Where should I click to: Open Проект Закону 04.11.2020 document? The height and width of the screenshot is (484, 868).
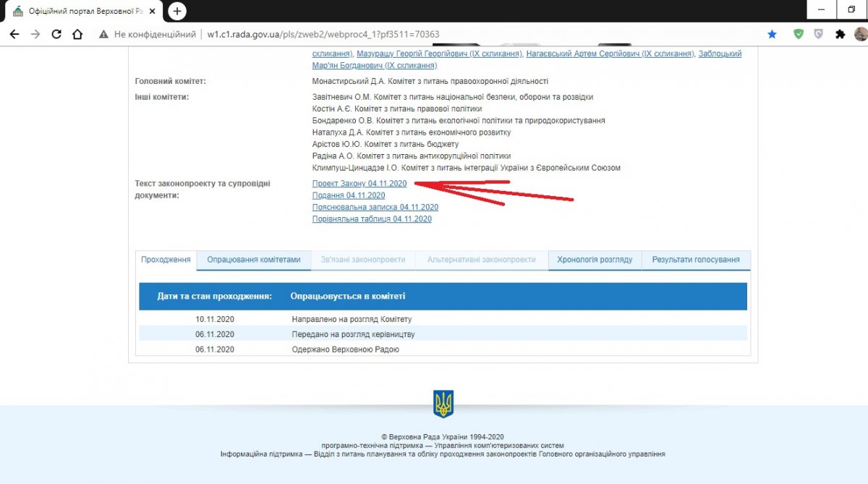click(359, 184)
